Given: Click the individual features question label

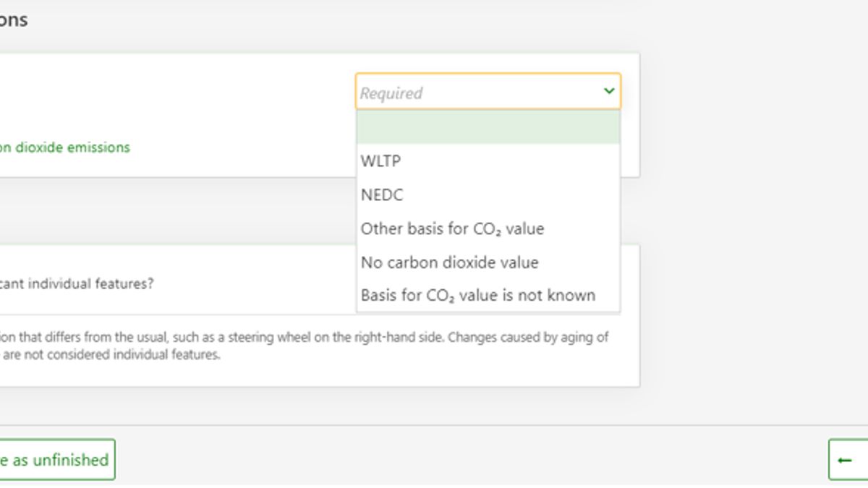Looking at the screenshot, I should click(76, 283).
